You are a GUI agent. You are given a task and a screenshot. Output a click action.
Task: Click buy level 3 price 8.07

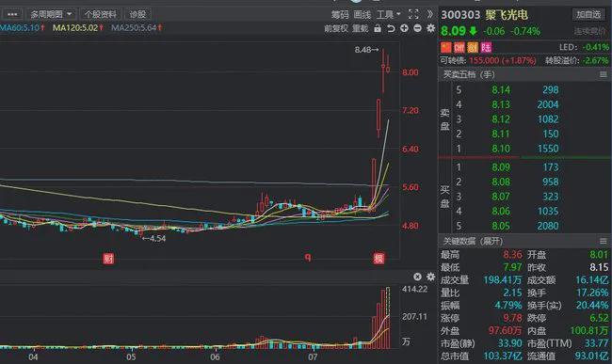point(501,197)
